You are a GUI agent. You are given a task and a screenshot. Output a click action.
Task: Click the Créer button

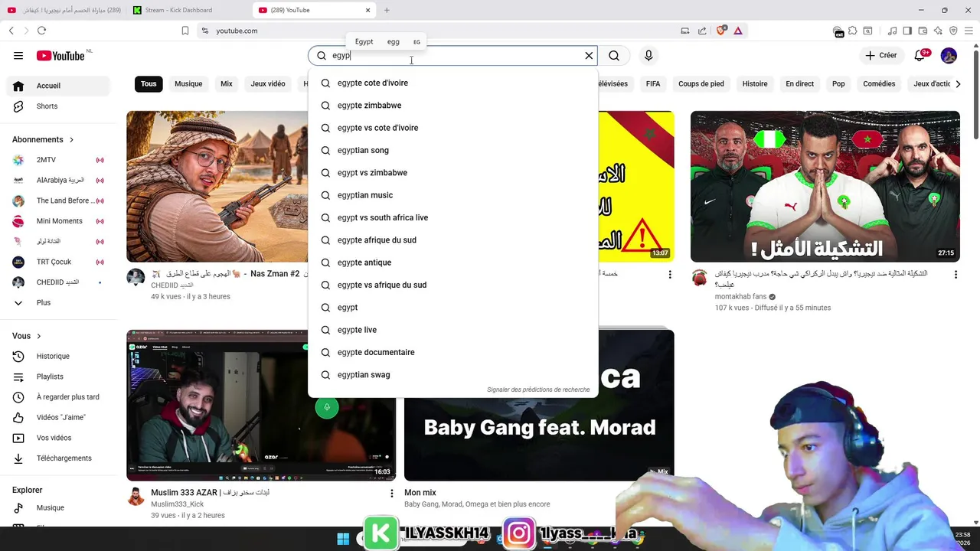pyautogui.click(x=881, y=55)
